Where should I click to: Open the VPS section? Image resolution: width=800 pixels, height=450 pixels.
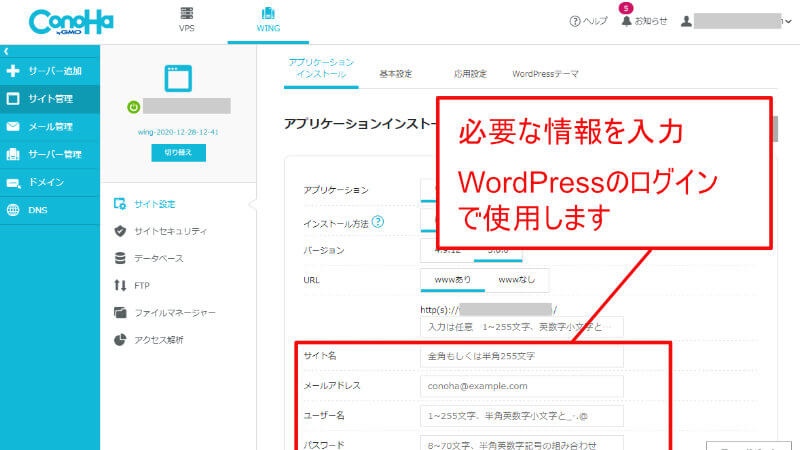[x=187, y=20]
